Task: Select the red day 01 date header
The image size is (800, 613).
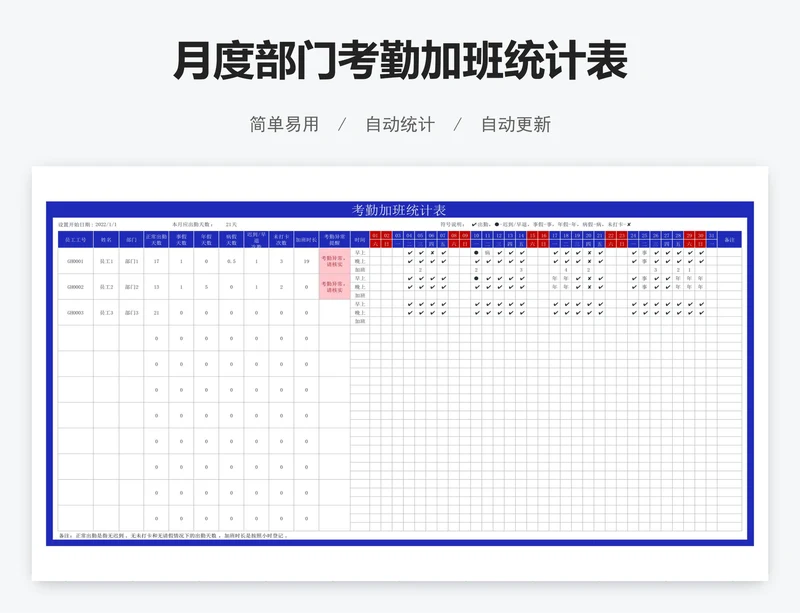Action: pyautogui.click(x=375, y=236)
